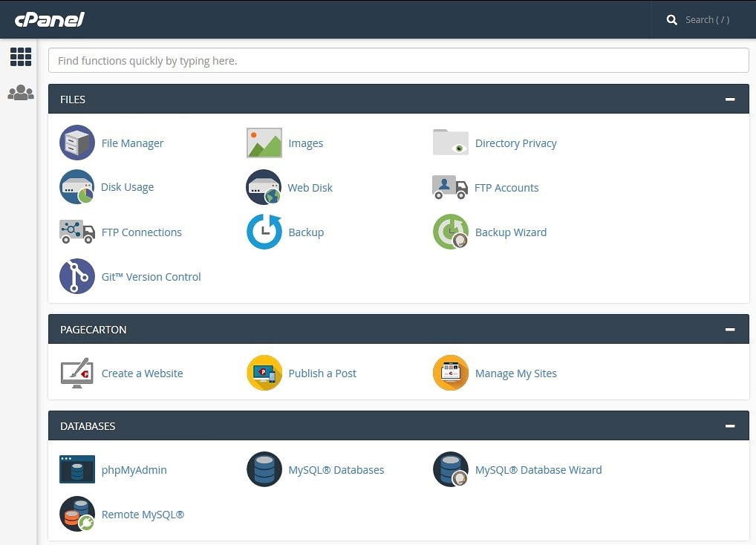
Task: Open the MySQL Database Wizard link
Action: click(538, 470)
